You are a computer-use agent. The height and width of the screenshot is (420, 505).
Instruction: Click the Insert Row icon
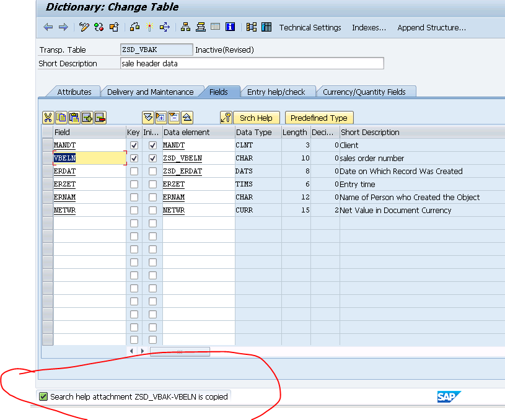(x=87, y=117)
